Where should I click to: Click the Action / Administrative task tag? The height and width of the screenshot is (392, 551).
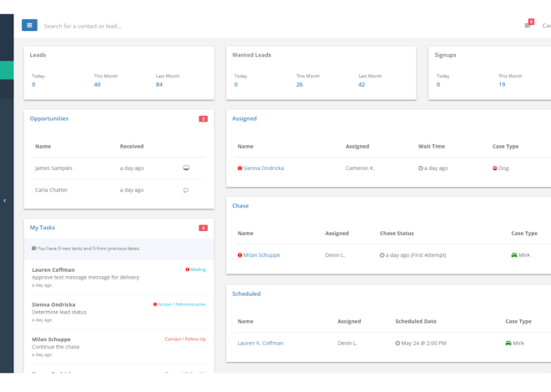(x=182, y=304)
